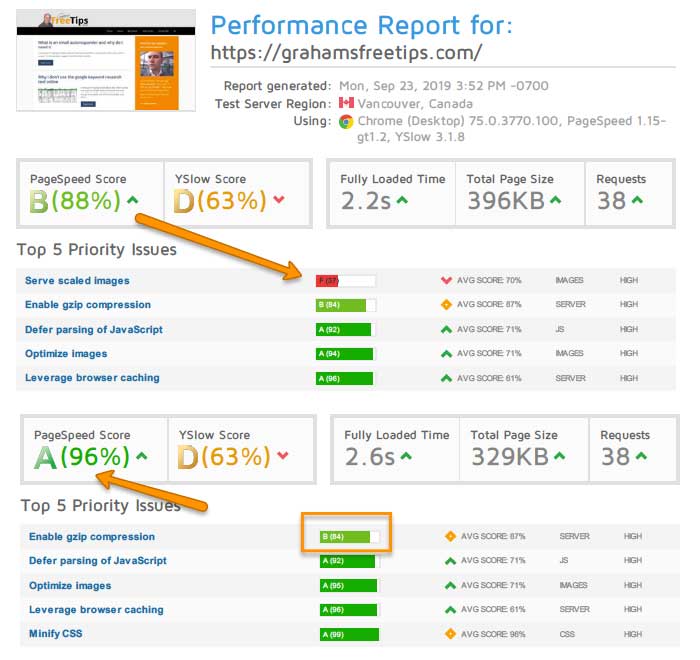700x660 pixels.
Task: Click the CSS type label in Minify CSS row
Action: tap(567, 634)
